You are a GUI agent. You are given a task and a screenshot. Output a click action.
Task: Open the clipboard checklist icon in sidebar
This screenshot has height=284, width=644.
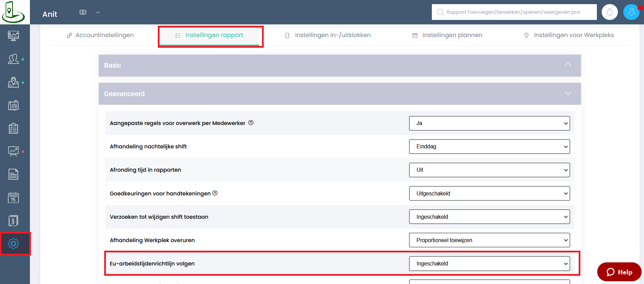click(x=13, y=129)
